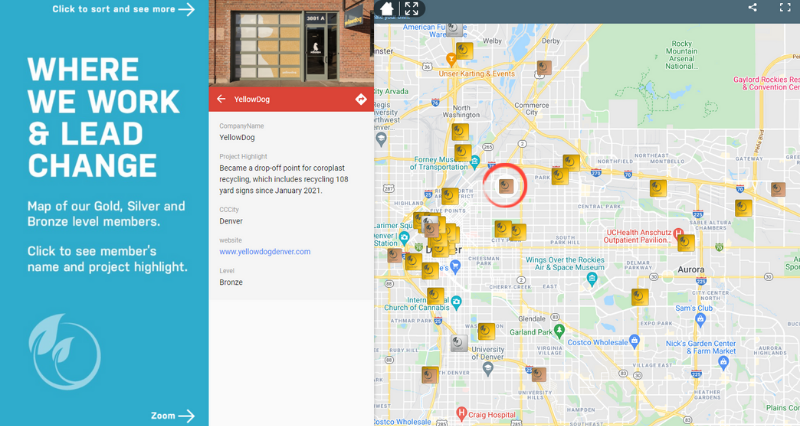
Task: Click the gold marker north of the Aurora label
Action: pyautogui.click(x=686, y=243)
